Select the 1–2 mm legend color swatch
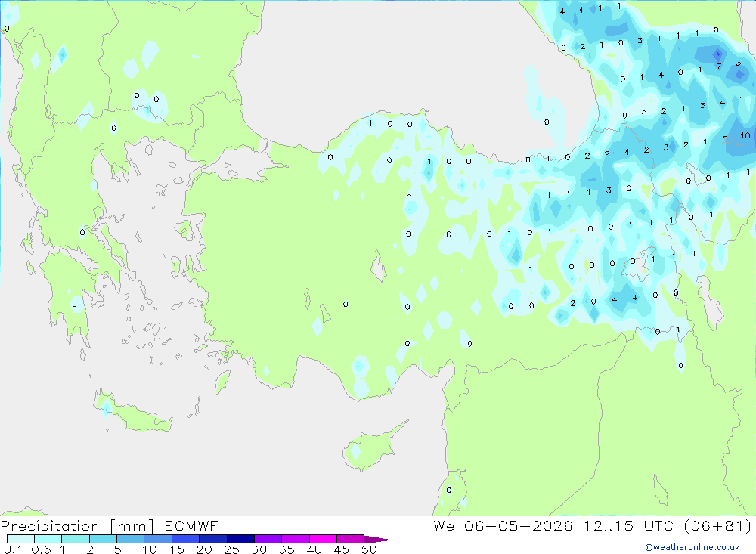 point(75,539)
